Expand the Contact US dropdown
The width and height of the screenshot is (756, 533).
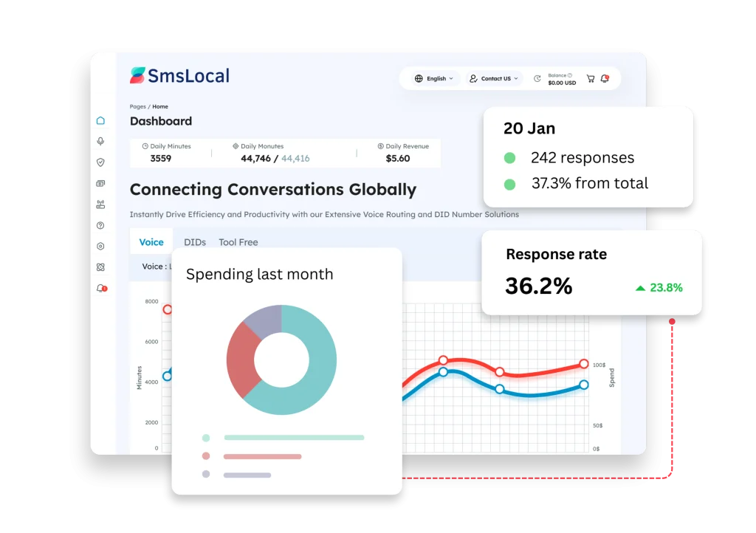(494, 78)
